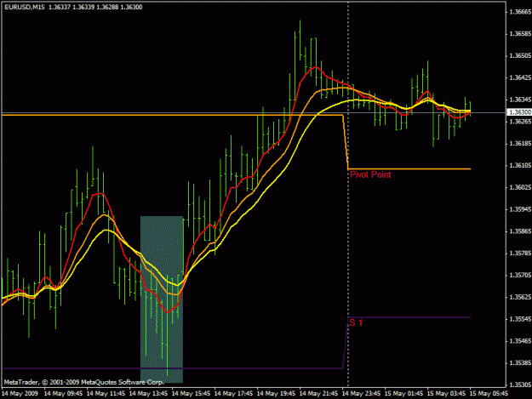This screenshot has width=532, height=399.
Task: Click the 1.36185 price scale label
Action: click(x=520, y=144)
